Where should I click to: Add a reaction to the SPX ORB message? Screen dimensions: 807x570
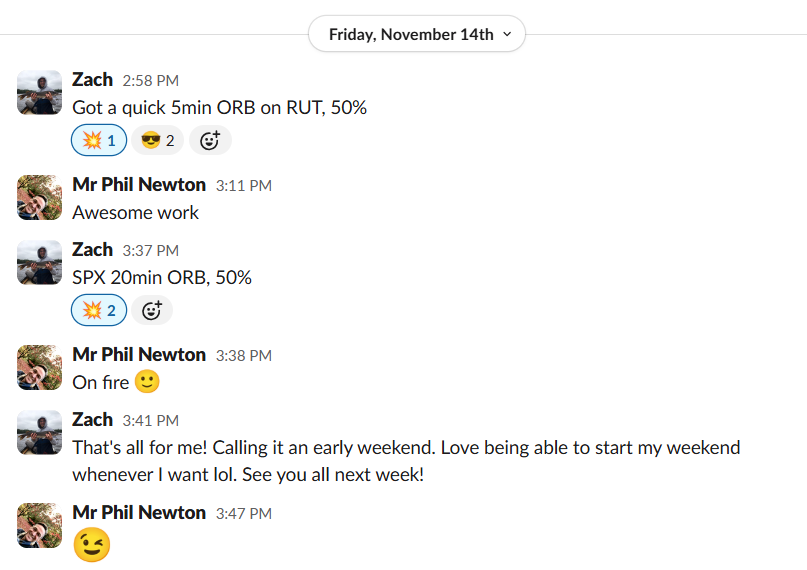click(151, 311)
